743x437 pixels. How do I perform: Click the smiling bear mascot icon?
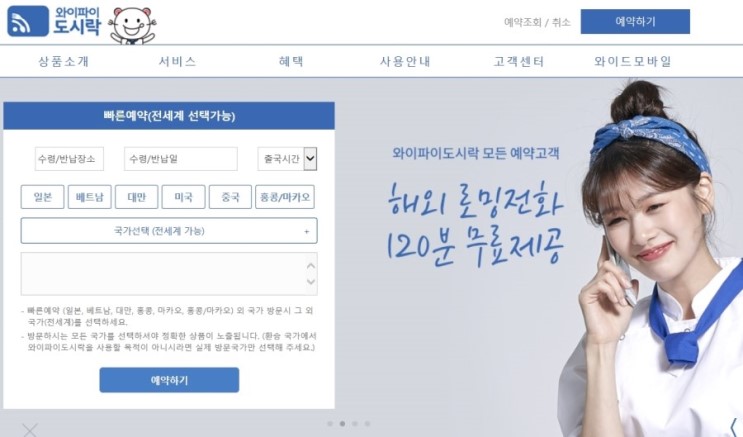[132, 25]
